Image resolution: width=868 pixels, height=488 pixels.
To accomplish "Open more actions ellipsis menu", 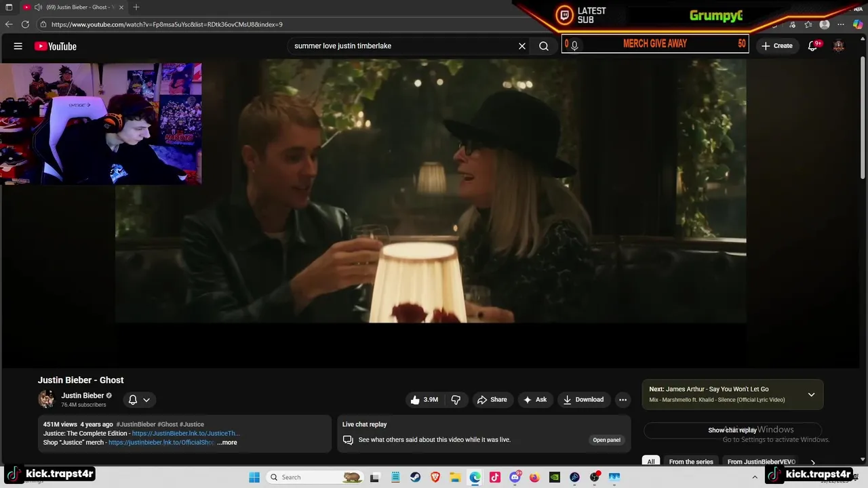I will (x=623, y=400).
